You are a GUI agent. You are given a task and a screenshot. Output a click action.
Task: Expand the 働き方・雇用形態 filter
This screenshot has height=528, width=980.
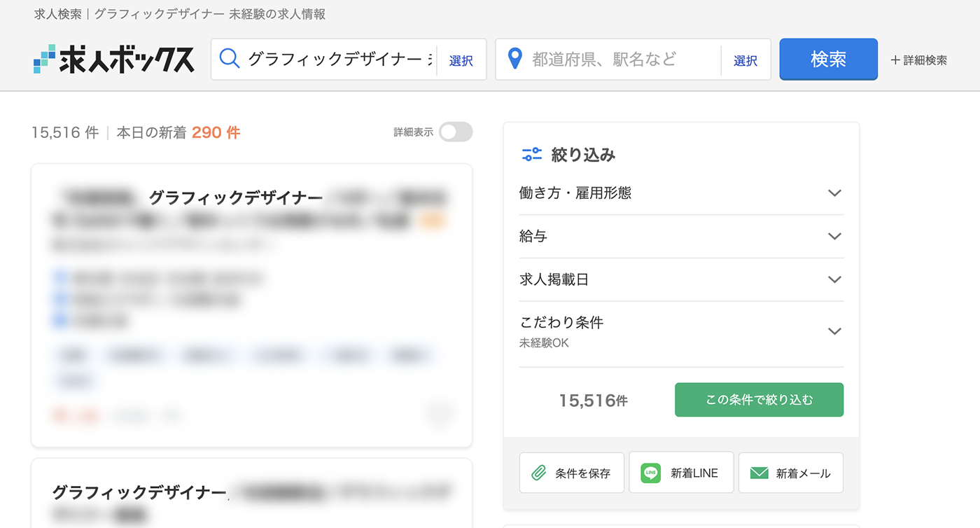coord(681,193)
